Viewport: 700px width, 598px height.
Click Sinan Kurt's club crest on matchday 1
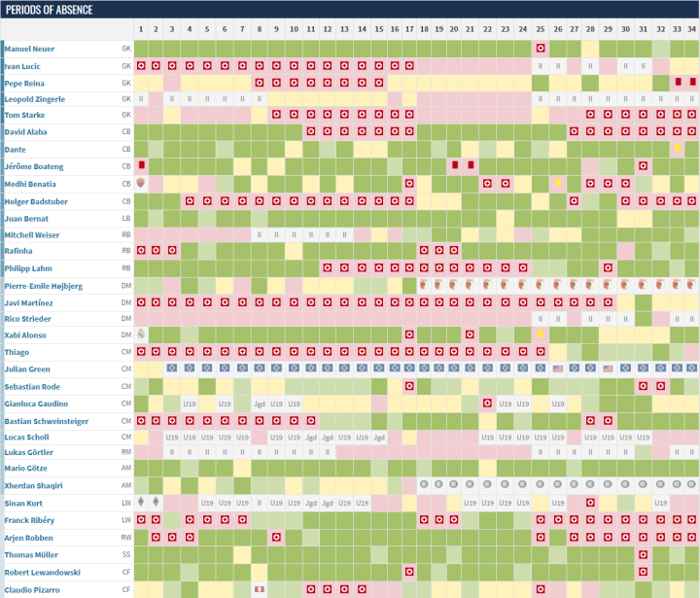pos(142,503)
